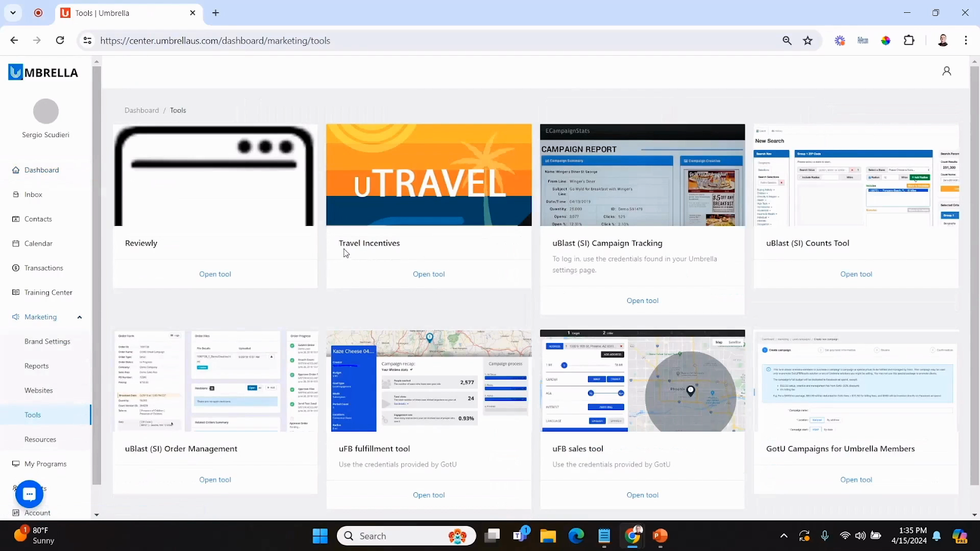Reload the page with refresh icon
Viewport: 980px width, 551px height.
pos(60,40)
